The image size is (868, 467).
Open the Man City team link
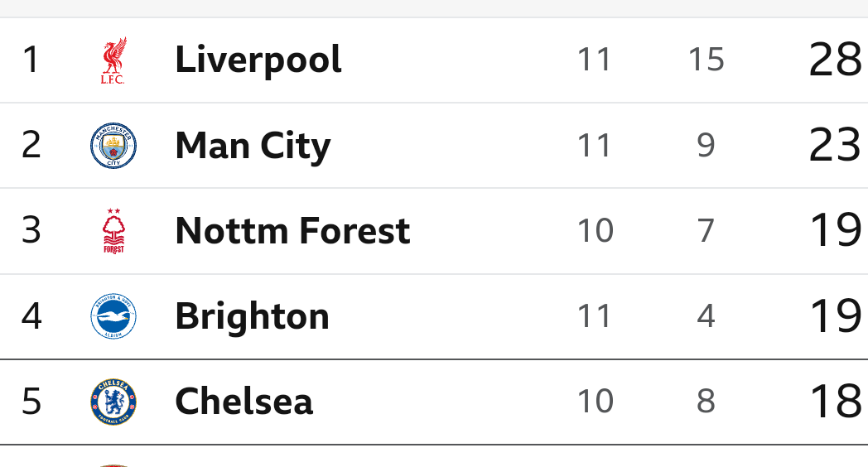[x=253, y=146]
